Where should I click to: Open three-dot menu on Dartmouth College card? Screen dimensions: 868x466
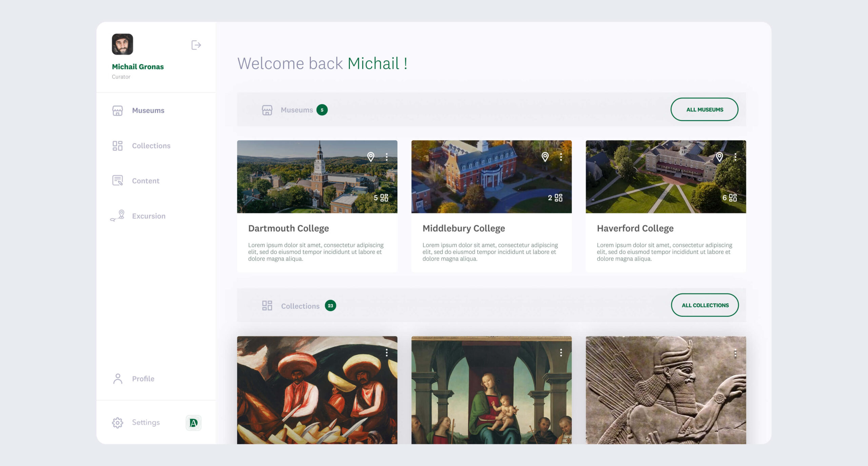tap(387, 157)
